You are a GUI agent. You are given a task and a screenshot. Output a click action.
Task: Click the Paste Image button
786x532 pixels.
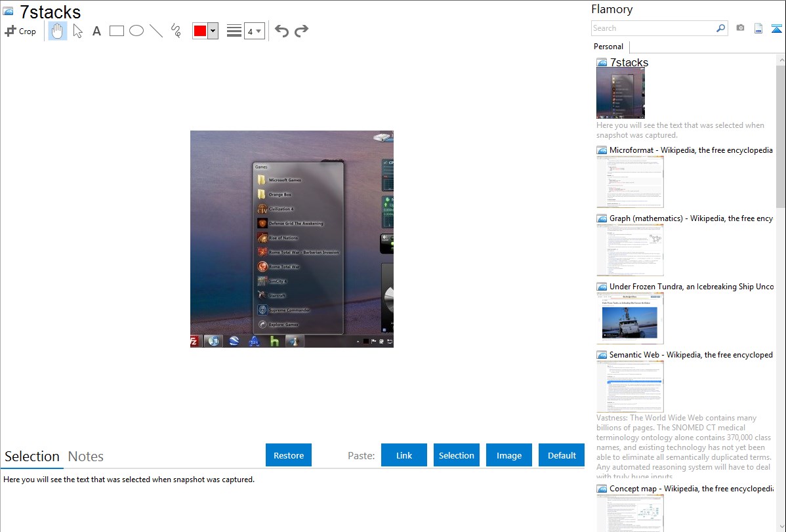point(509,455)
